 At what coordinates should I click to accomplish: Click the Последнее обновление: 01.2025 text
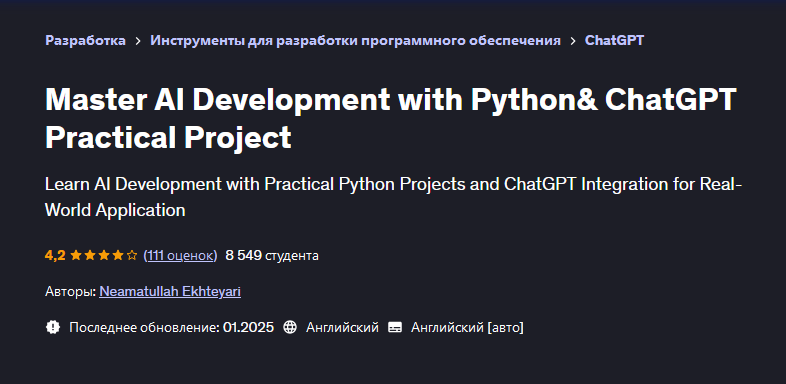(x=171, y=327)
